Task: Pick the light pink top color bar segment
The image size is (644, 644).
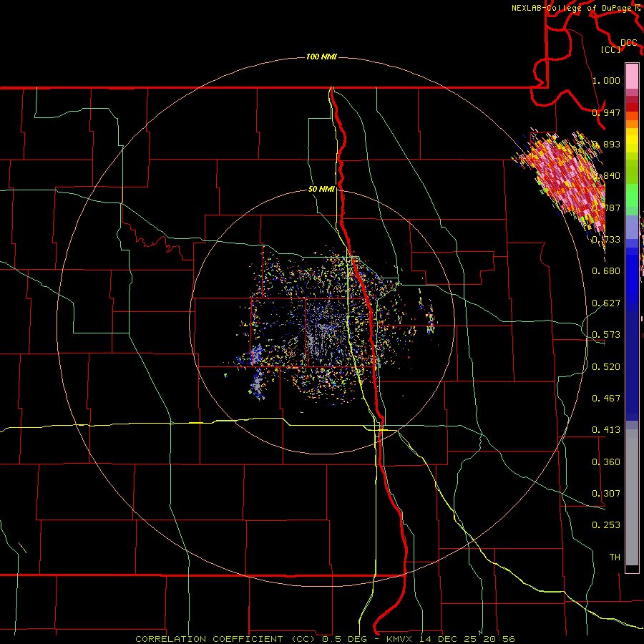Action: click(632, 76)
